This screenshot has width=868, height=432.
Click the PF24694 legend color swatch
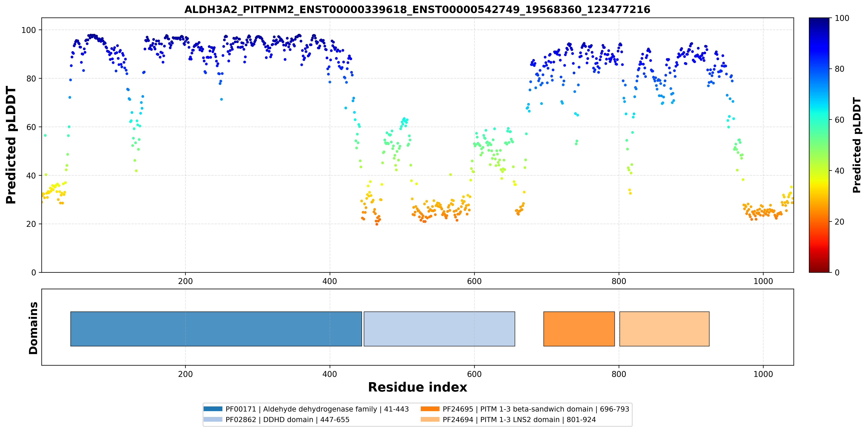430,419
